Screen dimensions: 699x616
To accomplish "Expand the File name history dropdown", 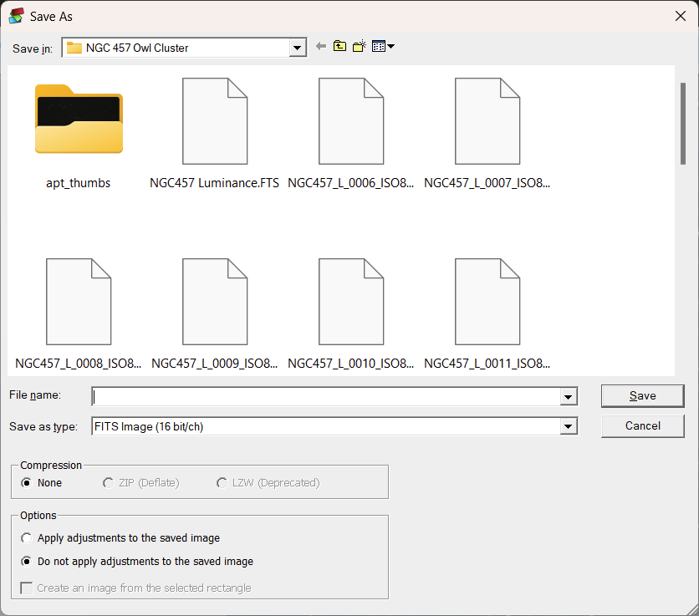I will 569,396.
